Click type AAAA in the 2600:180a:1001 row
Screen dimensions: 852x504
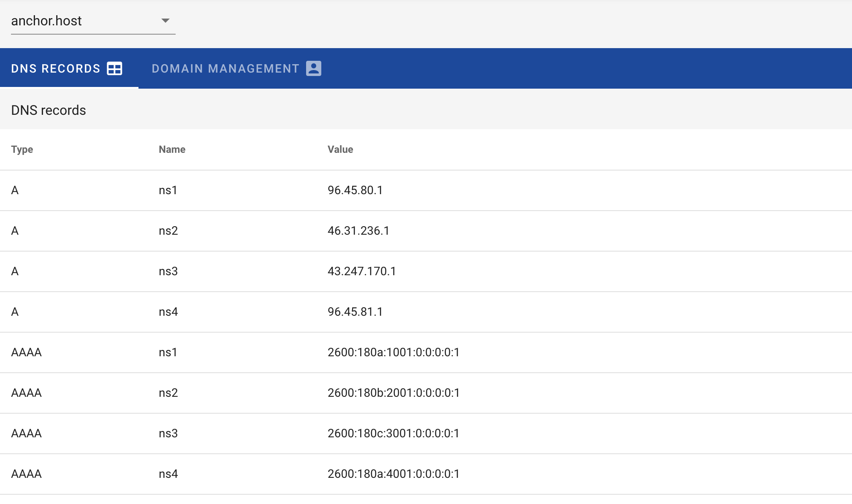point(26,352)
